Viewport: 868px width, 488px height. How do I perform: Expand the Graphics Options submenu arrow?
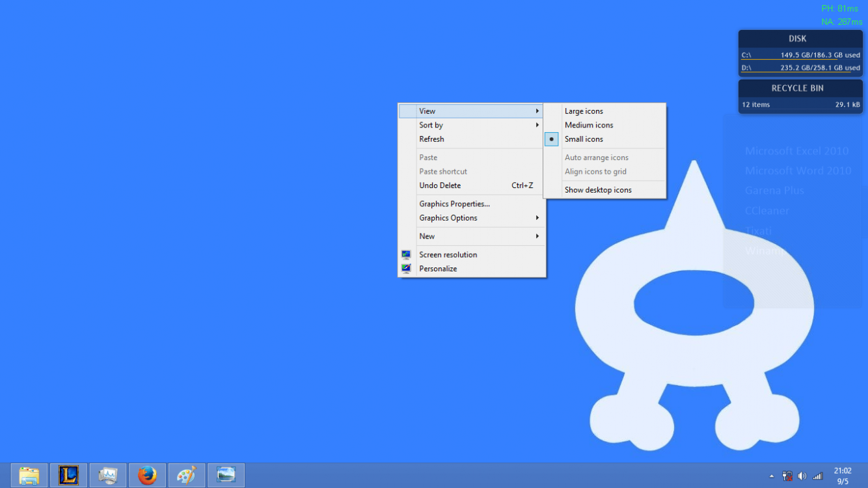(x=537, y=217)
